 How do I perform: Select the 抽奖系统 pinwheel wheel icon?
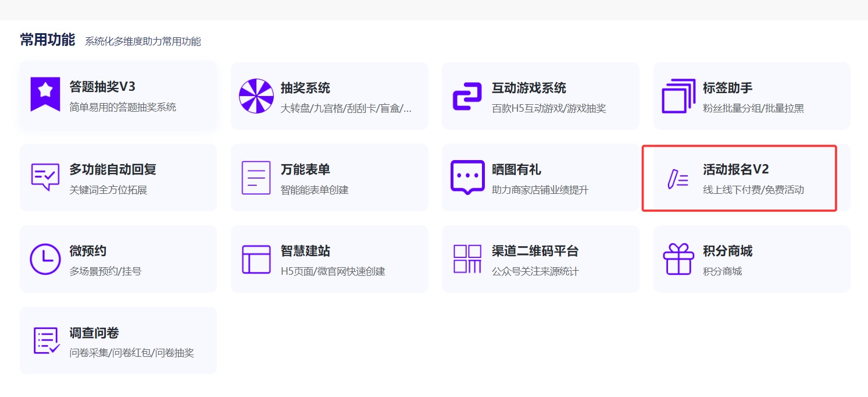[256, 95]
